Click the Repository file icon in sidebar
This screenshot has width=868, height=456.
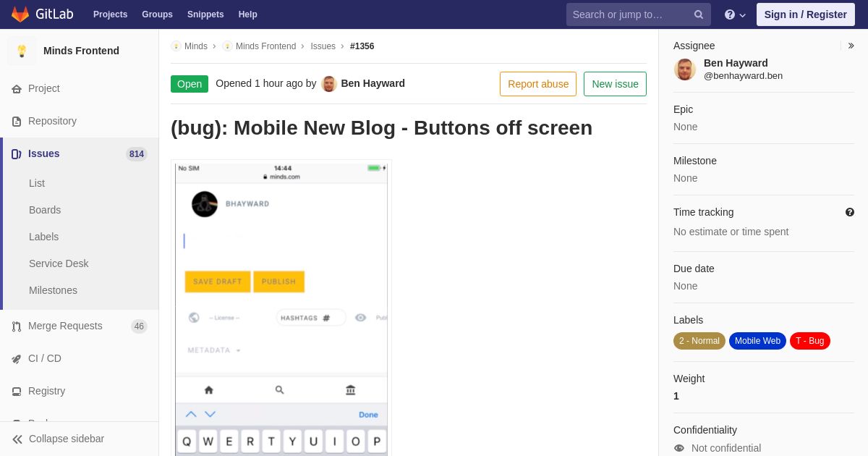pos(17,122)
